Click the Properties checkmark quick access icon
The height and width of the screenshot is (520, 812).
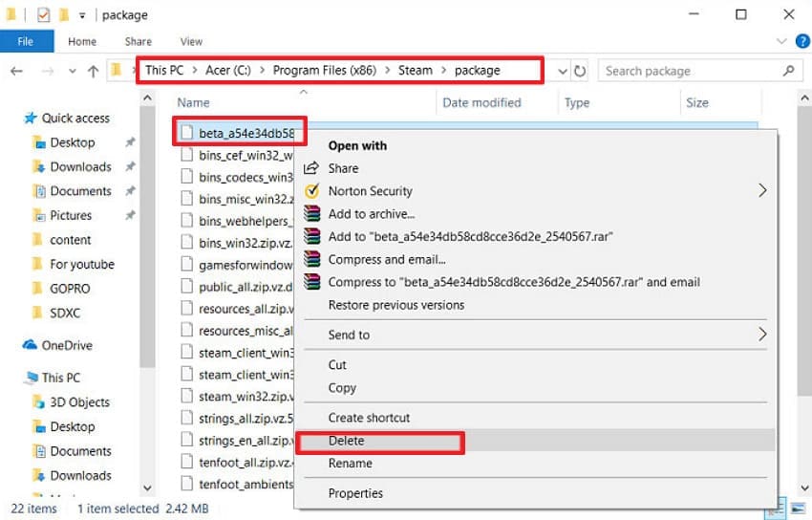pyautogui.click(x=44, y=15)
